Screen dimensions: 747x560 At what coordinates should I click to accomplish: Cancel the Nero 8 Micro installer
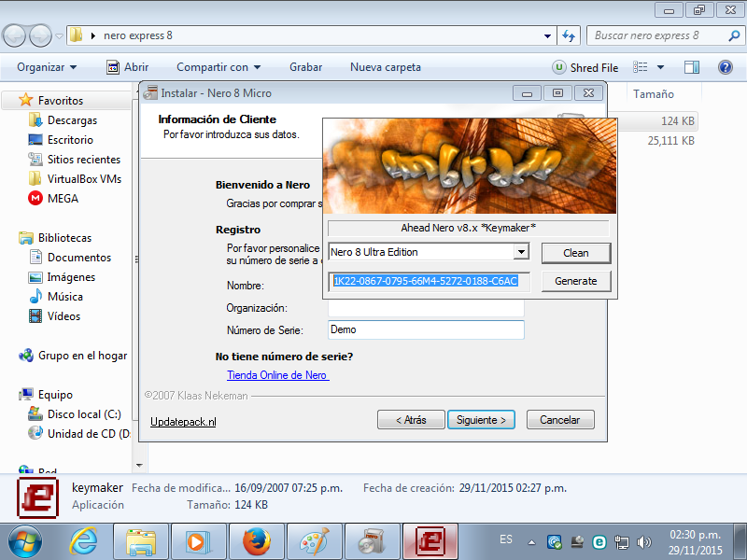pyautogui.click(x=560, y=419)
